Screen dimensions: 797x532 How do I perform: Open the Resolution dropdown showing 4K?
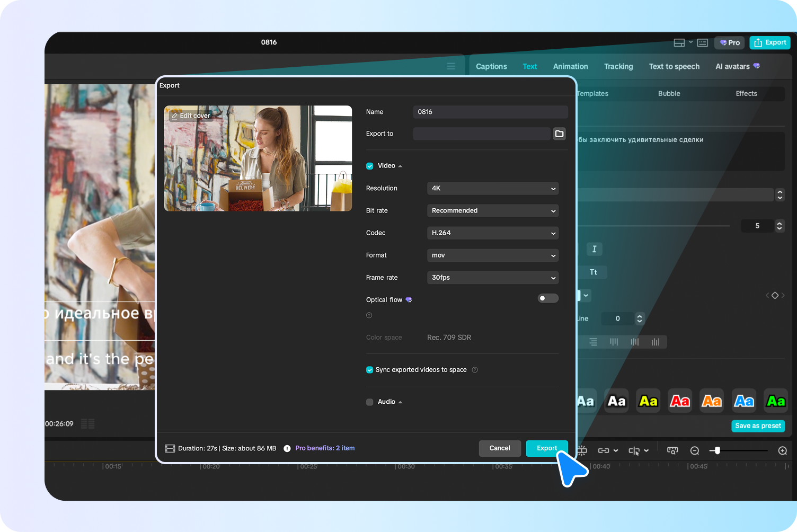[x=492, y=188]
